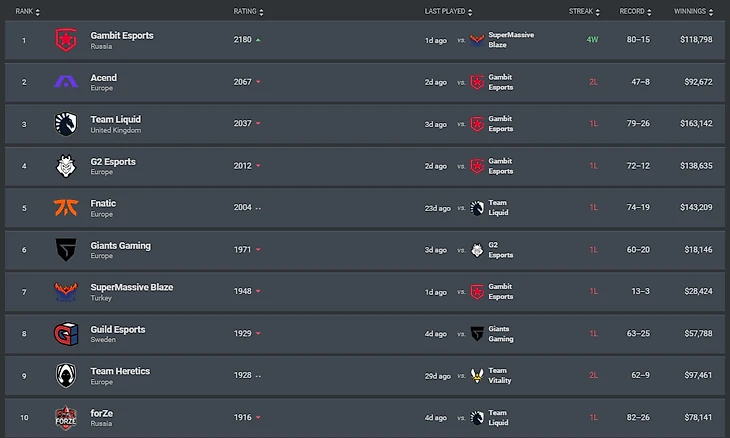730x438 pixels.
Task: Click the G2 Esports samurai logo in rank 4
Action: pos(66,166)
